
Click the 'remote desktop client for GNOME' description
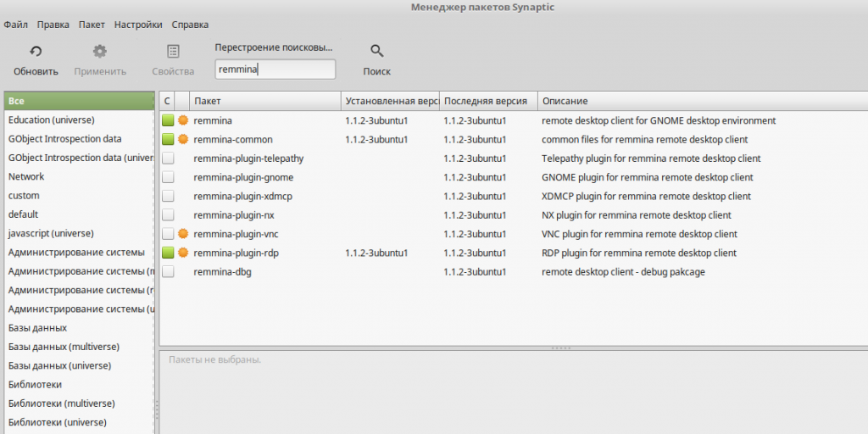[659, 120]
